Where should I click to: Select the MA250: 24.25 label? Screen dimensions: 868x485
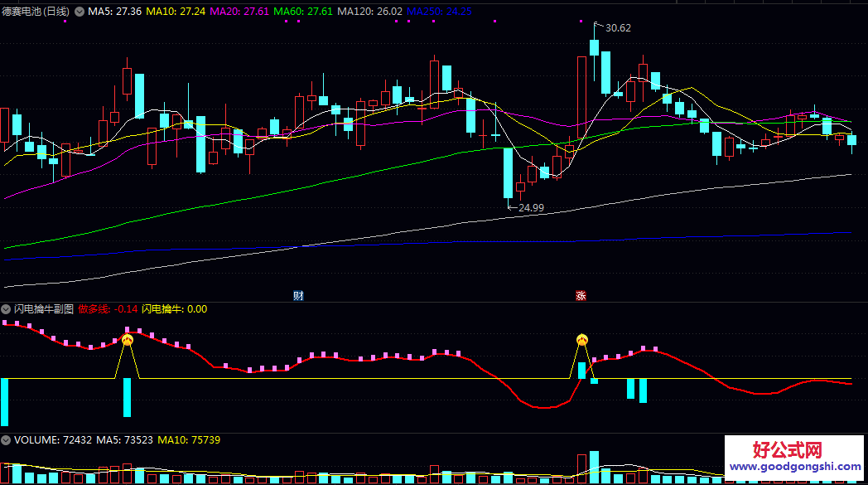click(439, 12)
